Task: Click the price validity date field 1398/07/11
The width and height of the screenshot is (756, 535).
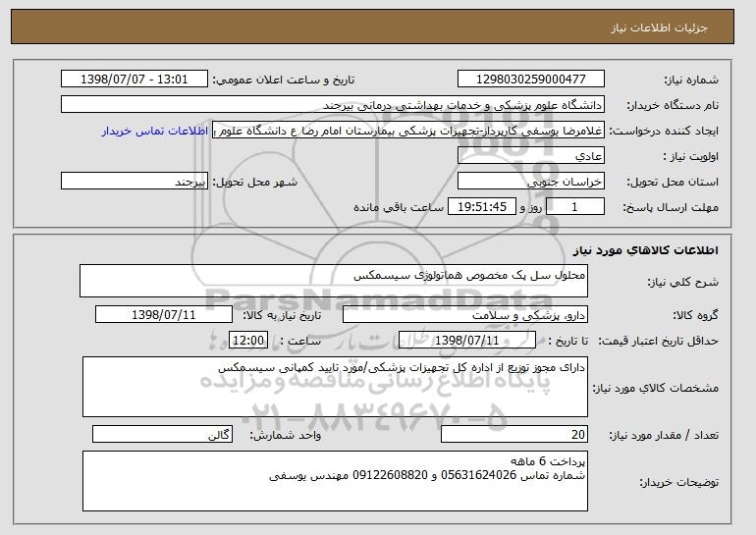Action: (x=467, y=341)
